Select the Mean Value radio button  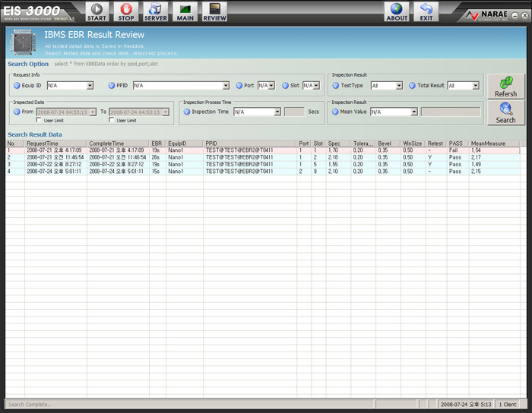(335, 112)
